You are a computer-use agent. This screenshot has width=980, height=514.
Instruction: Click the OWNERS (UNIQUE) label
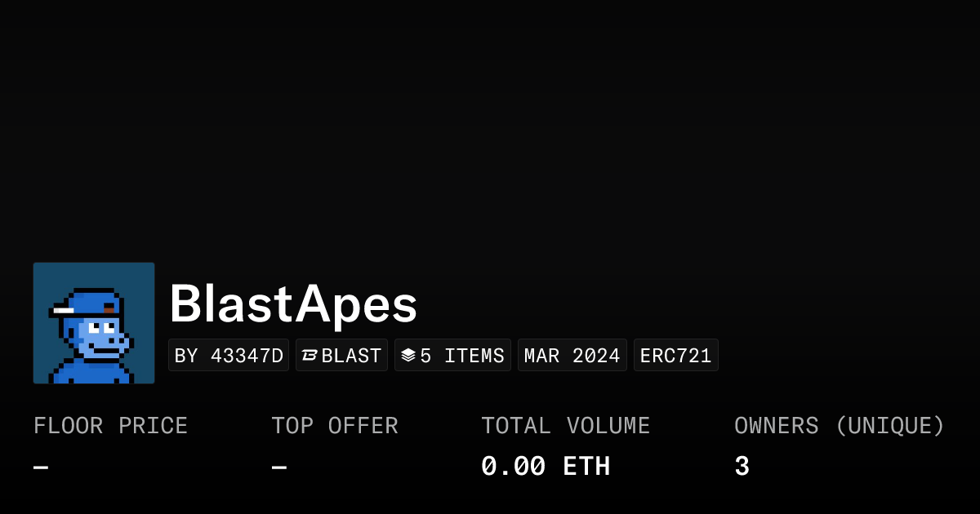pyautogui.click(x=839, y=426)
